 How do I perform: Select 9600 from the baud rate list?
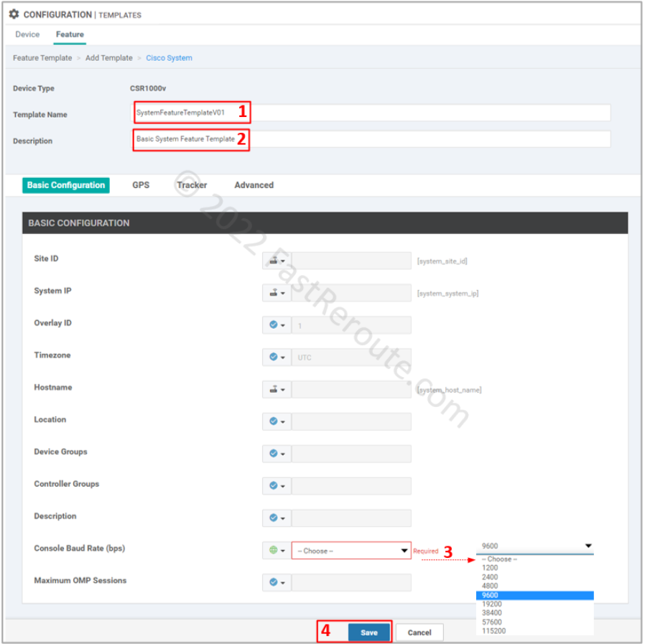[503, 594]
